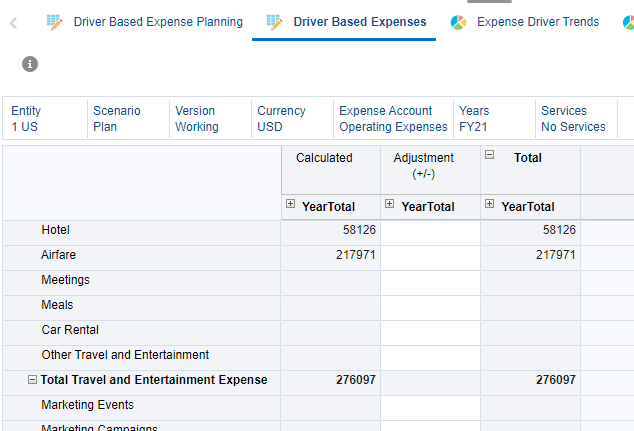Expand YearTotal under the Total column
Viewport: 634px width, 431px height.
pyautogui.click(x=489, y=203)
